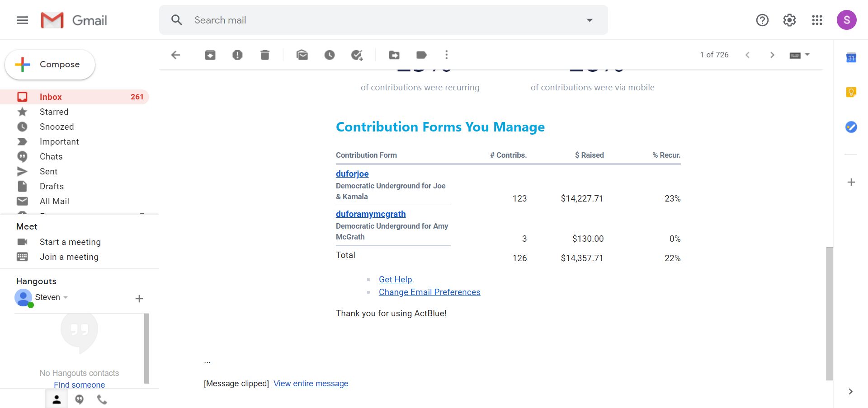Expand the search options dropdown arrow
The image size is (868, 408).
click(590, 20)
